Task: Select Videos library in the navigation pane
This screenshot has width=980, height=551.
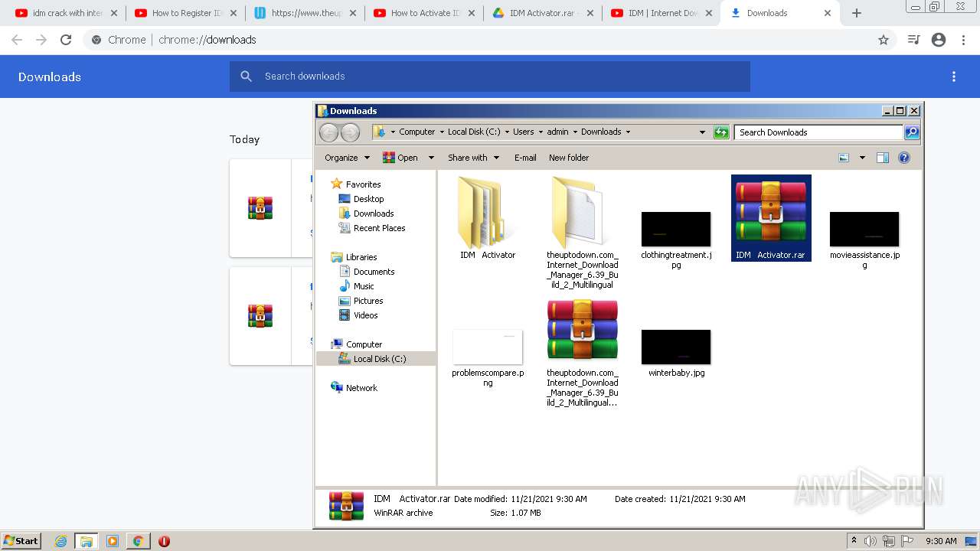Action: 365,315
